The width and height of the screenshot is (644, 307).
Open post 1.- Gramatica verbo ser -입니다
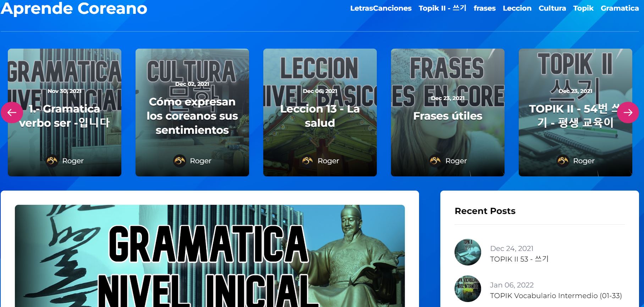tap(65, 116)
